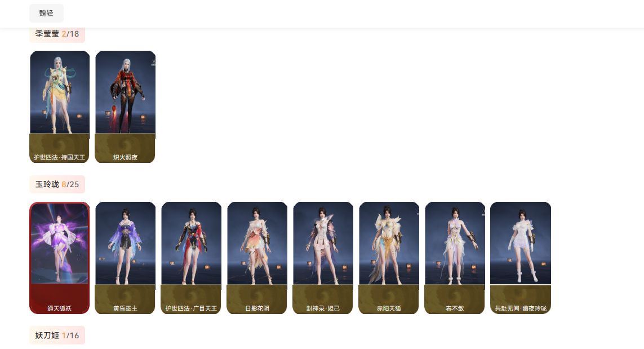Open the 炽火照夜 skin card
The width and height of the screenshot is (644, 349).
[125, 107]
